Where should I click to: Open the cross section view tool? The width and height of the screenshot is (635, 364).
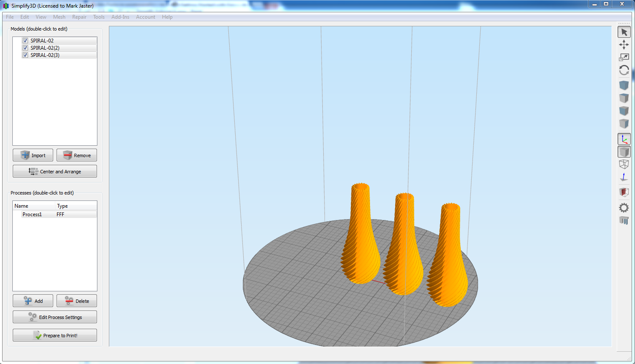pos(624,192)
